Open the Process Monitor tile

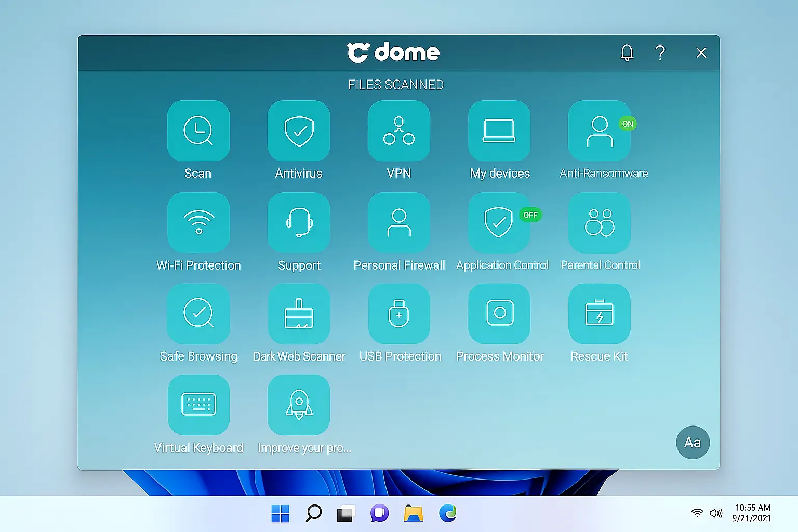pos(499,314)
